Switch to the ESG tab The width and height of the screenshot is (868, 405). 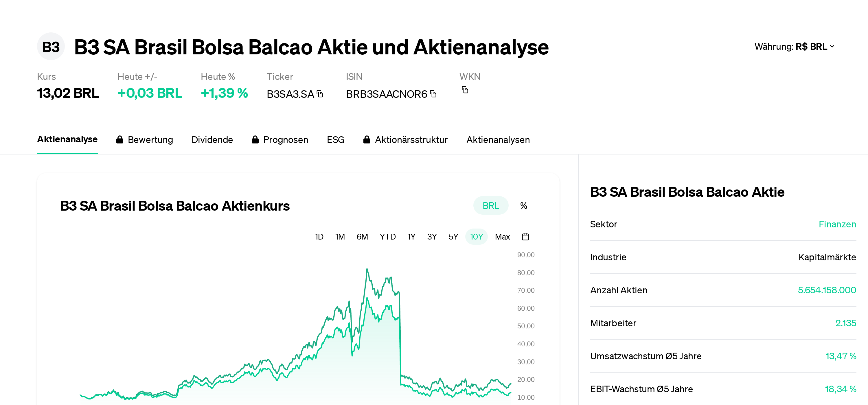coord(335,140)
